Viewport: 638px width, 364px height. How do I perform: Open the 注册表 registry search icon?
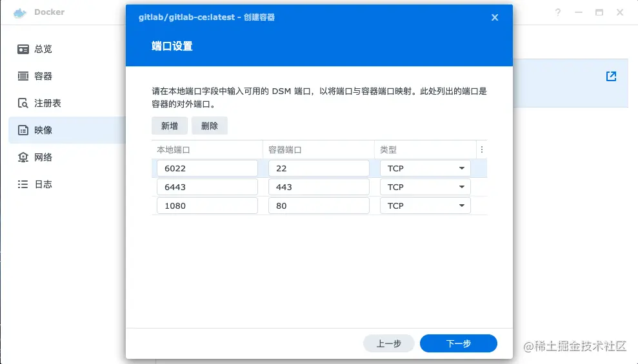(x=23, y=103)
